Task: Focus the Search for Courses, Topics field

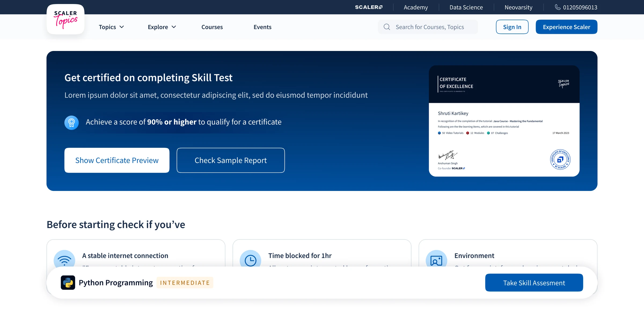Action: [428, 27]
